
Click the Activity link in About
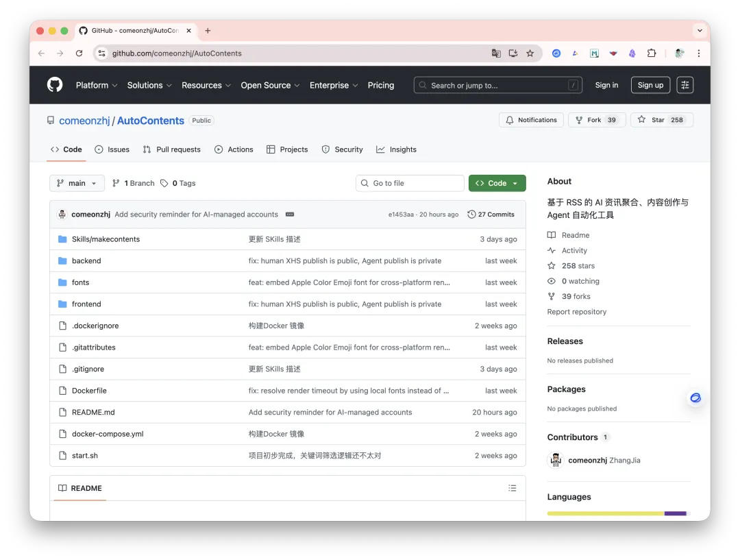pos(574,250)
